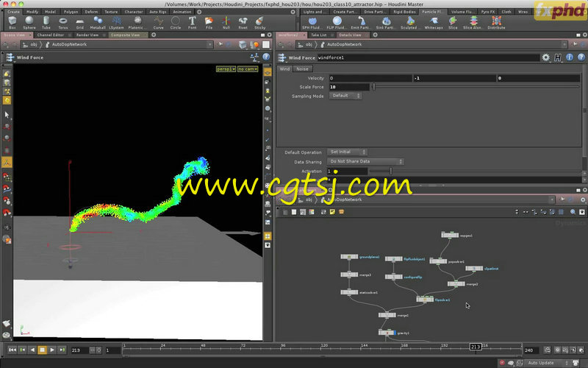Select the Sink Particle Fluid tool
This screenshot has height=368, width=588.
[x=387, y=22]
